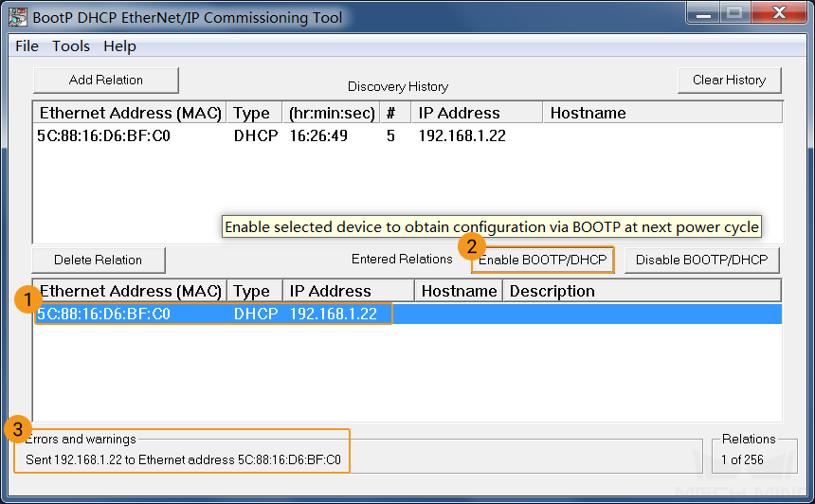Minimize the Commissioning Tool window
The height and width of the screenshot is (504, 815).
tap(703, 13)
